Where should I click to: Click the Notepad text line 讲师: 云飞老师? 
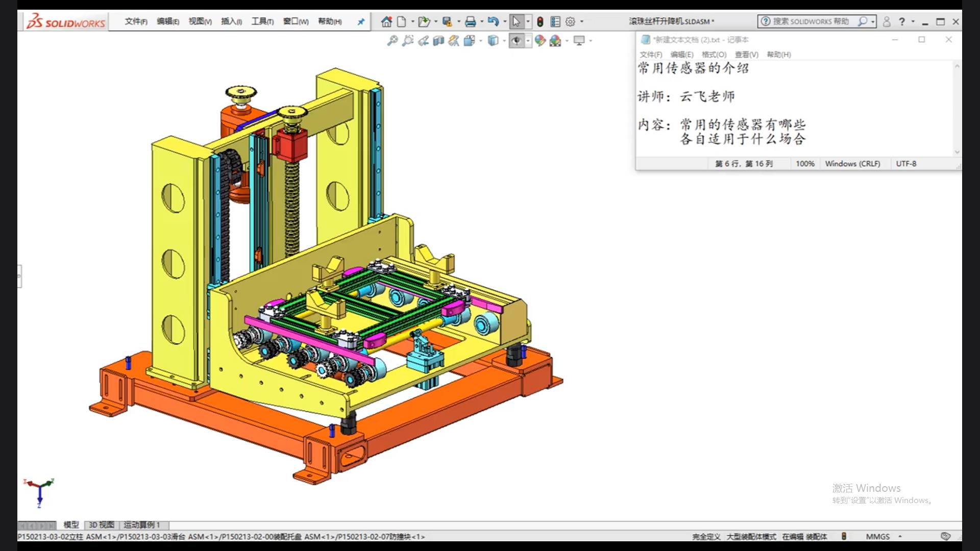[686, 96]
